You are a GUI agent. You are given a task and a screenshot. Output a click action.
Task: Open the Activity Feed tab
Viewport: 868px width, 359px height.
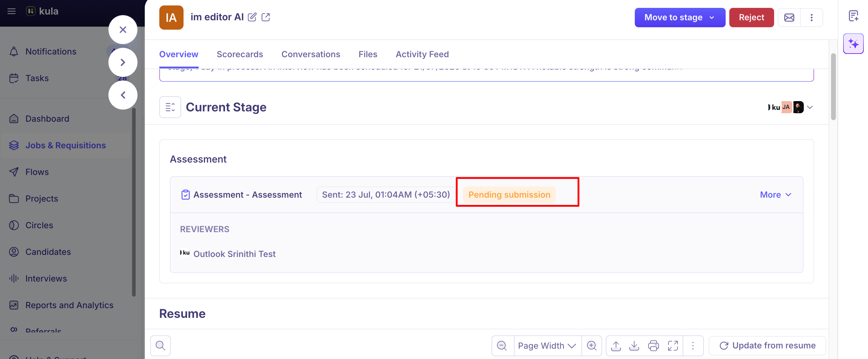click(422, 54)
